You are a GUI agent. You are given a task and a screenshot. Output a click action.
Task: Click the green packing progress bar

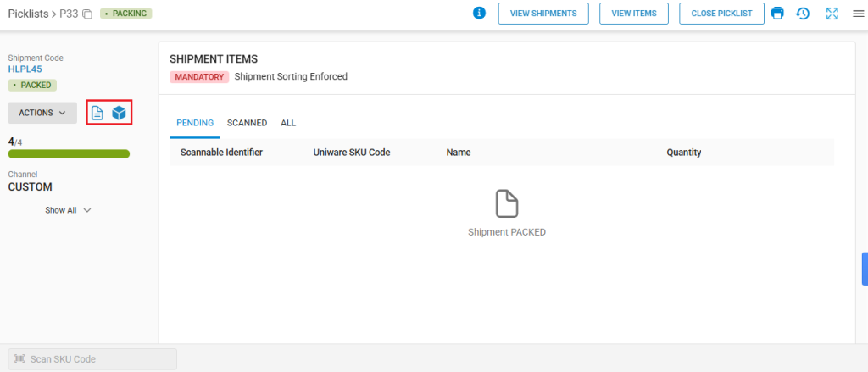pyautogui.click(x=70, y=154)
